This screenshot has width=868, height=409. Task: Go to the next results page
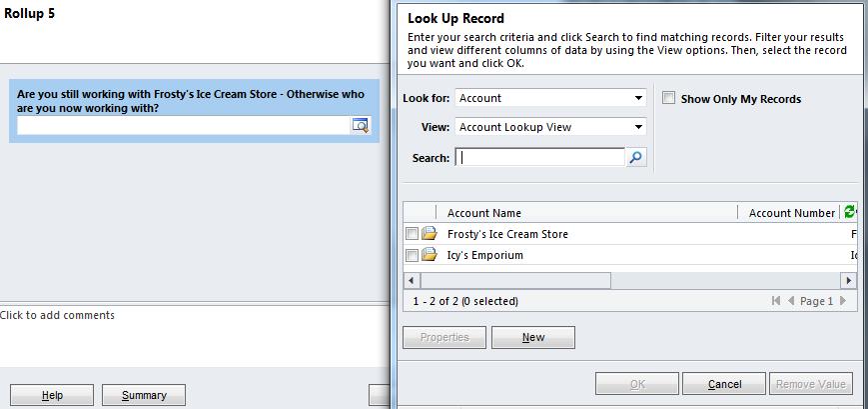click(x=843, y=301)
